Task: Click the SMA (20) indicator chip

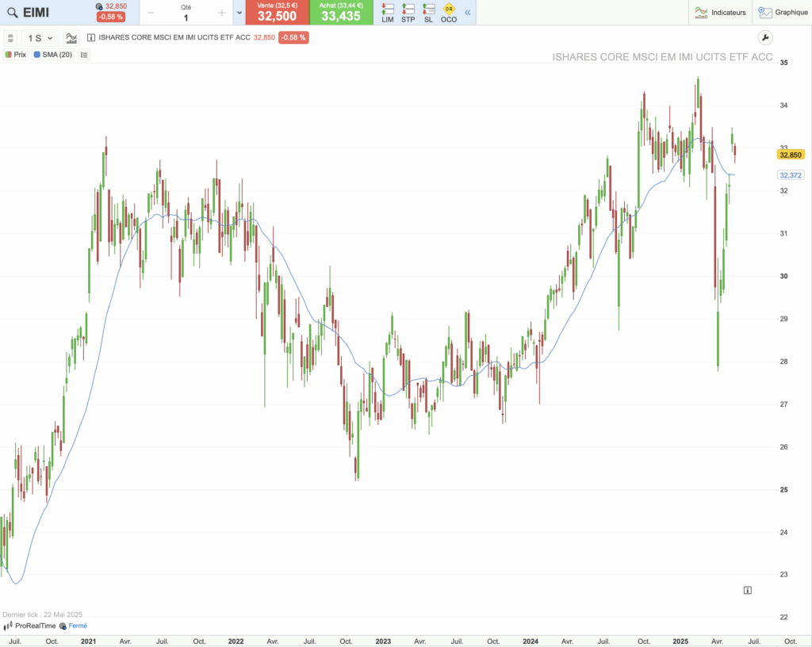Action: 53,55
